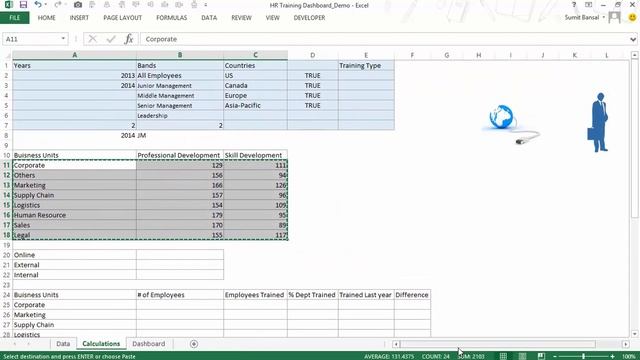The image size is (640, 360).
Task: Click the Skill Development header cell
Action: 255,155
